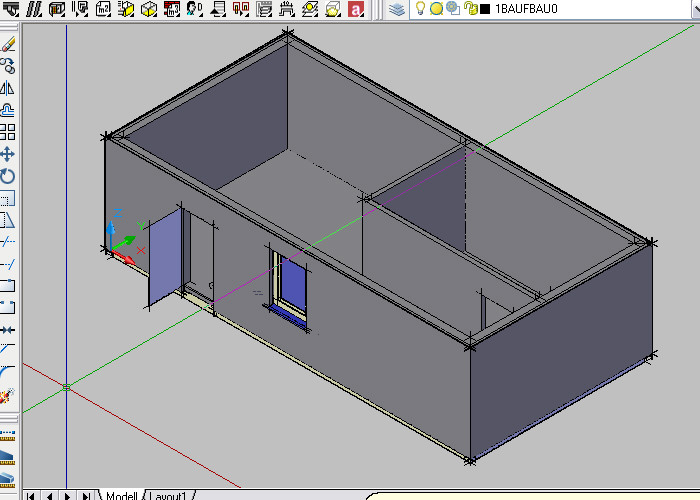The height and width of the screenshot is (500, 700).
Task: Click the Distance measuring tool icon
Action: click(8, 434)
